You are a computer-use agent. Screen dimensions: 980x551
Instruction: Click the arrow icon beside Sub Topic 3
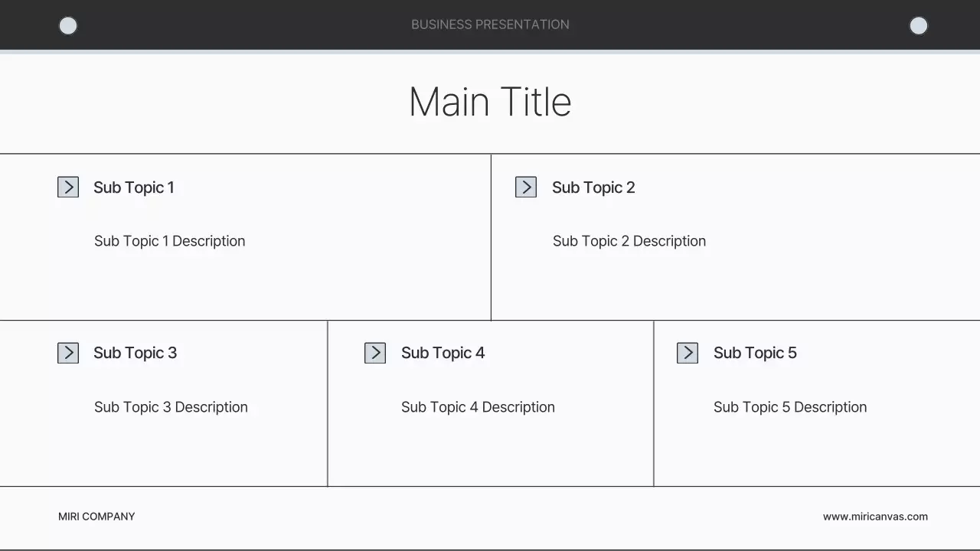(68, 353)
